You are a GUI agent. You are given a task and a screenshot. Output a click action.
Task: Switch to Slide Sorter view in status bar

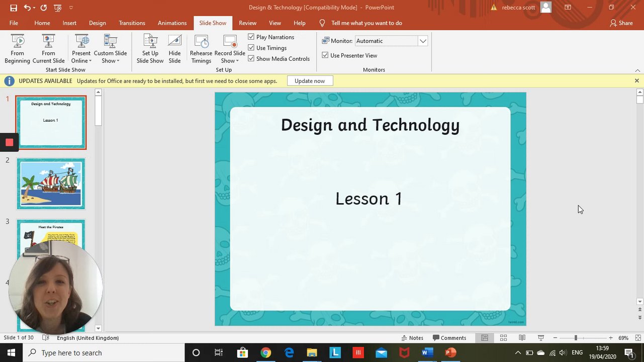503,338
